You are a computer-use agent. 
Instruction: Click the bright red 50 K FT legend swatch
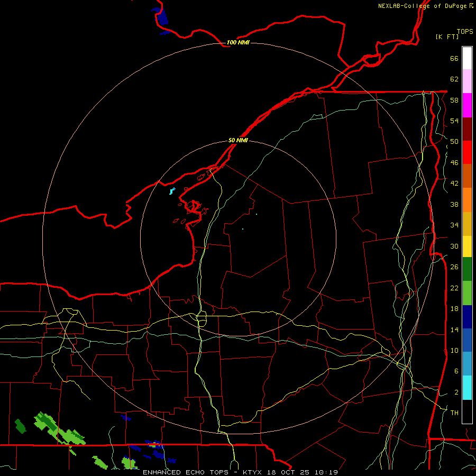click(467, 153)
